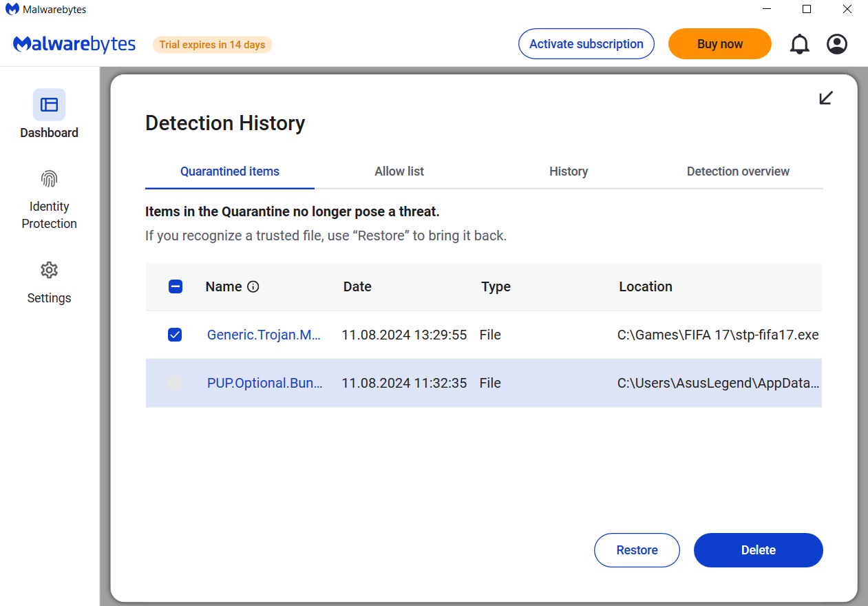Open the Detection overview tab

[x=738, y=171]
